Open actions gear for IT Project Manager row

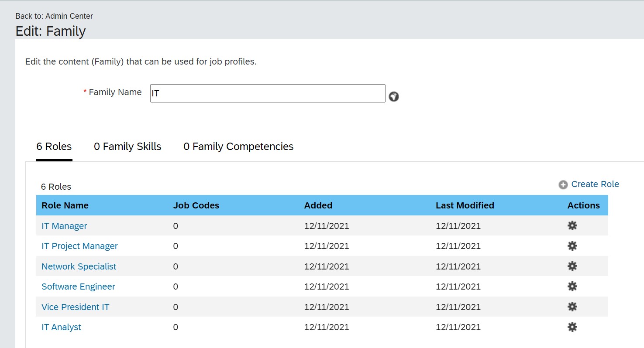click(572, 246)
